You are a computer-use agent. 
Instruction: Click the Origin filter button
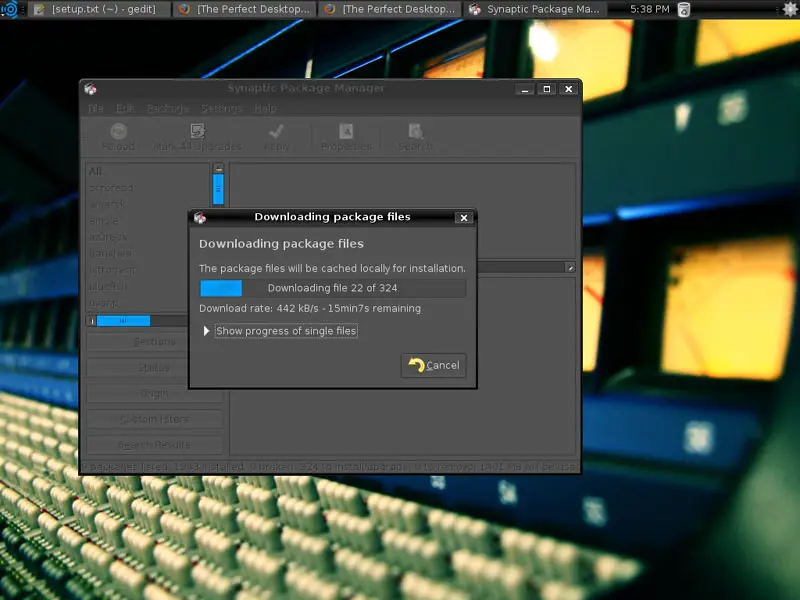[x=154, y=393]
